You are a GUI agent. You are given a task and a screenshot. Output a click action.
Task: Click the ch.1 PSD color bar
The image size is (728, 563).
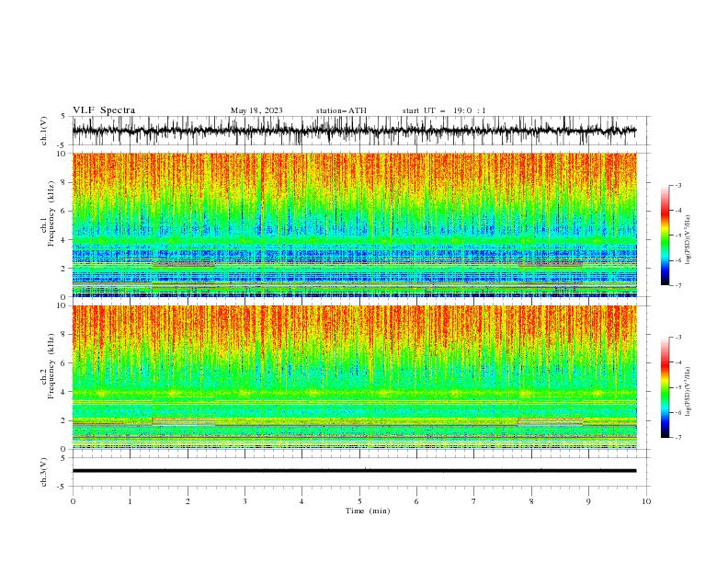coord(665,236)
